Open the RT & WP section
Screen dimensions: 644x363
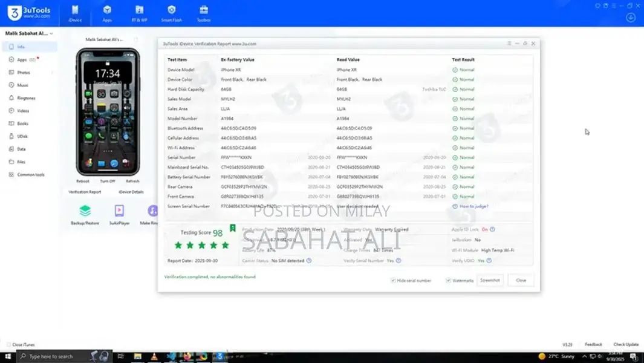(x=139, y=13)
